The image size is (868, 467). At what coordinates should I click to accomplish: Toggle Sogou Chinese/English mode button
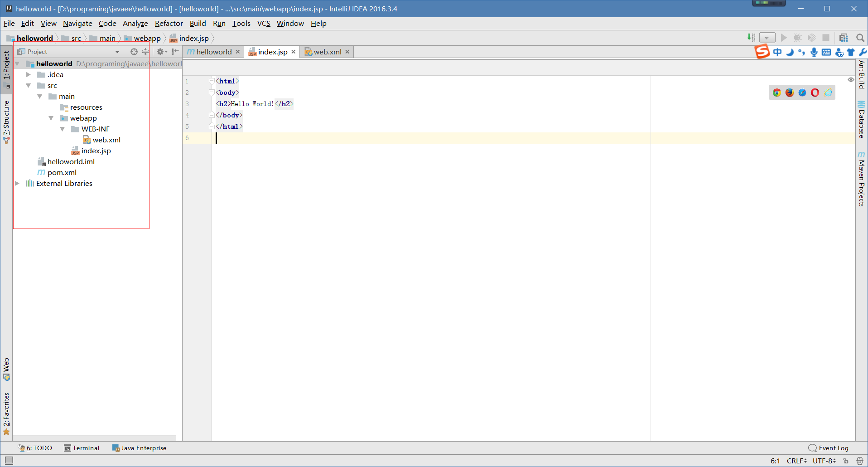[777, 52]
